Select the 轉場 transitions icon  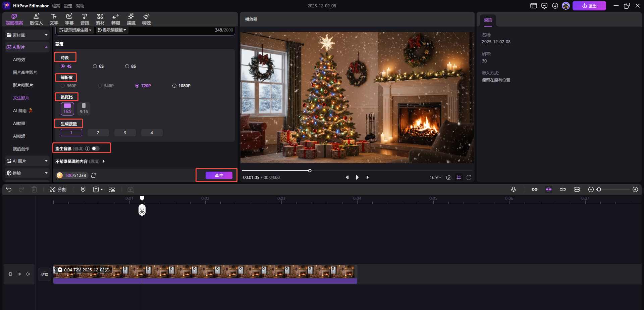tap(115, 19)
